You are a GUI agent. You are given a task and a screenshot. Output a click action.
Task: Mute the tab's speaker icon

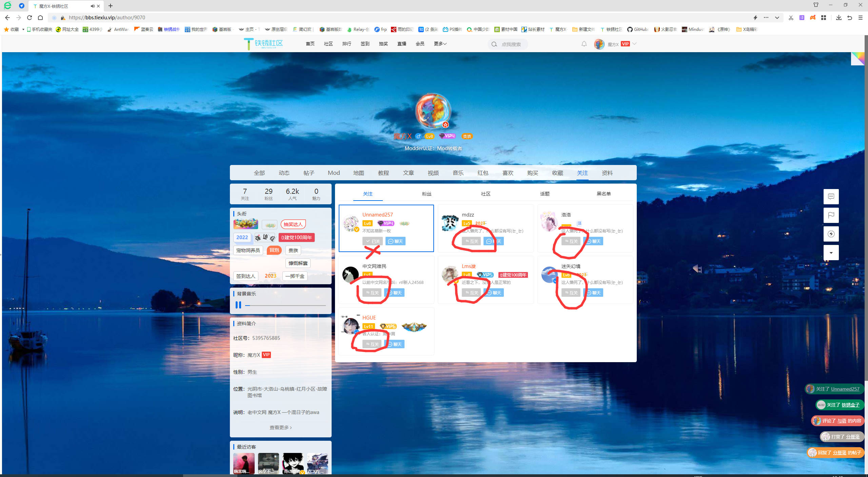93,6
